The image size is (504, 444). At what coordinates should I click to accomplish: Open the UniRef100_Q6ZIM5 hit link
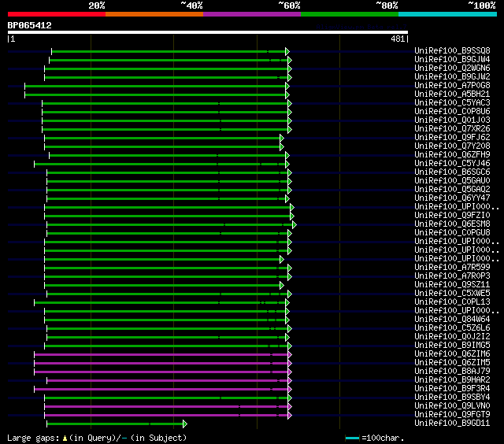pyautogui.click(x=452, y=363)
